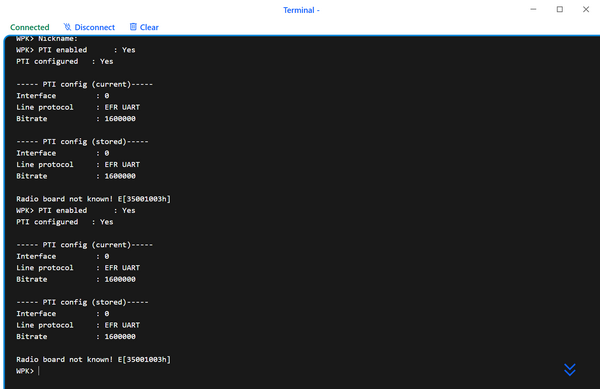Click the Disconnect label
The image size is (600, 389).
tap(95, 28)
